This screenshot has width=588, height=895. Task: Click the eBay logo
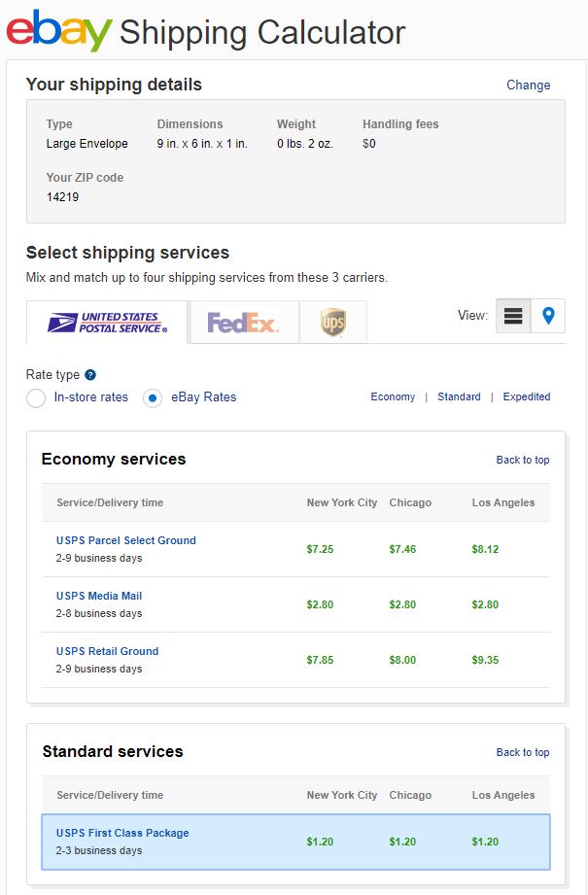(x=58, y=31)
